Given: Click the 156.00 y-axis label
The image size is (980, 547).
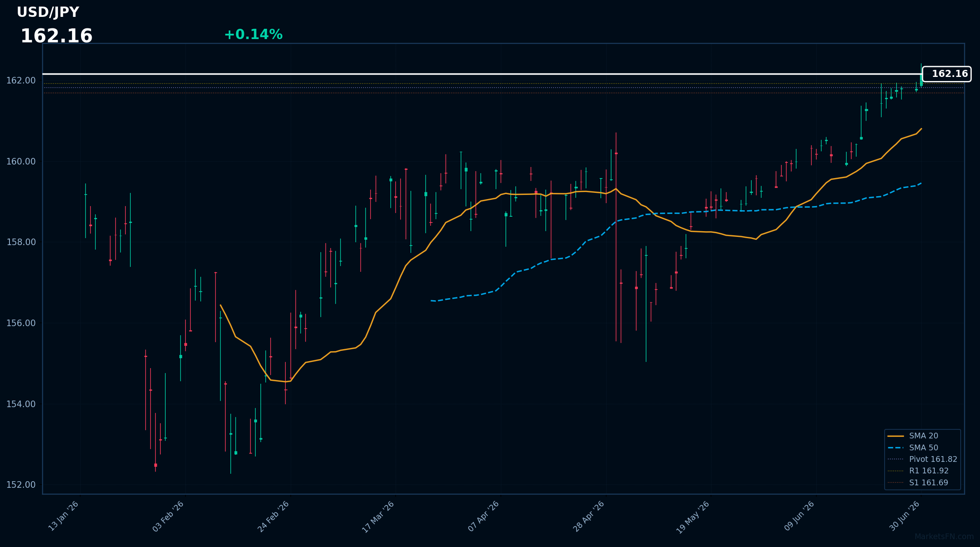Looking at the screenshot, I should [x=21, y=323].
